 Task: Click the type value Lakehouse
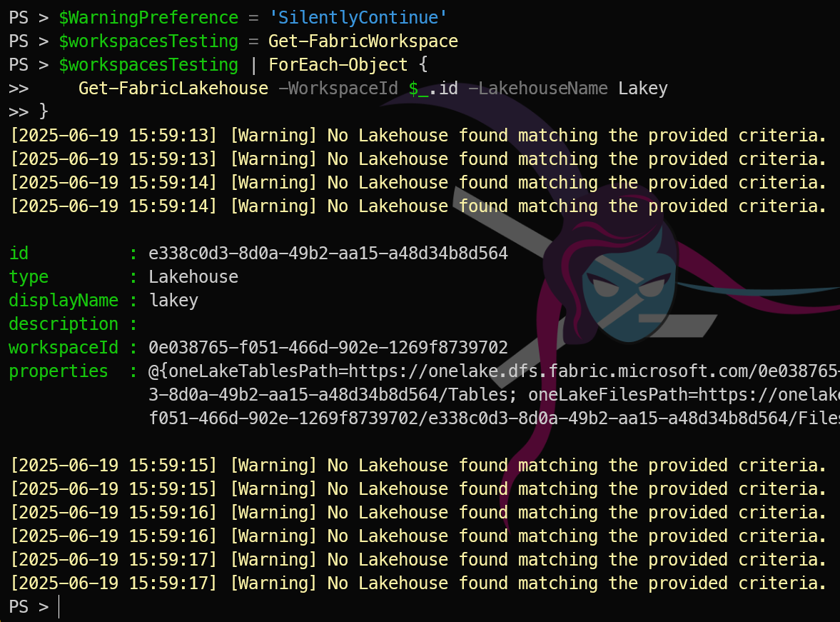(193, 276)
